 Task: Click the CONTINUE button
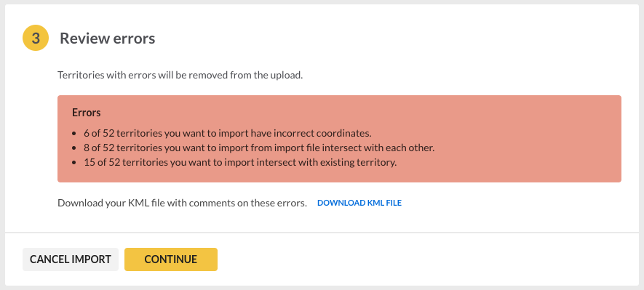[x=171, y=259]
